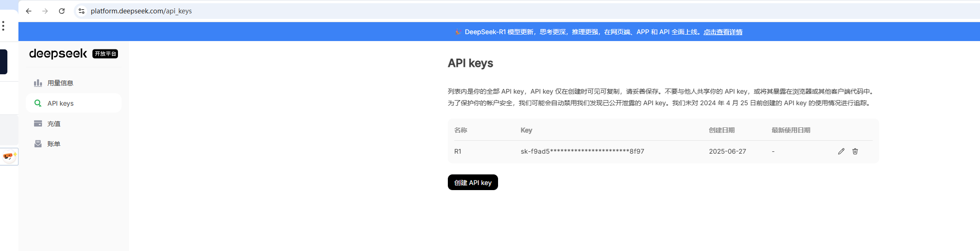Open the 账单 sidebar item
The height and width of the screenshot is (251, 980).
[74, 144]
